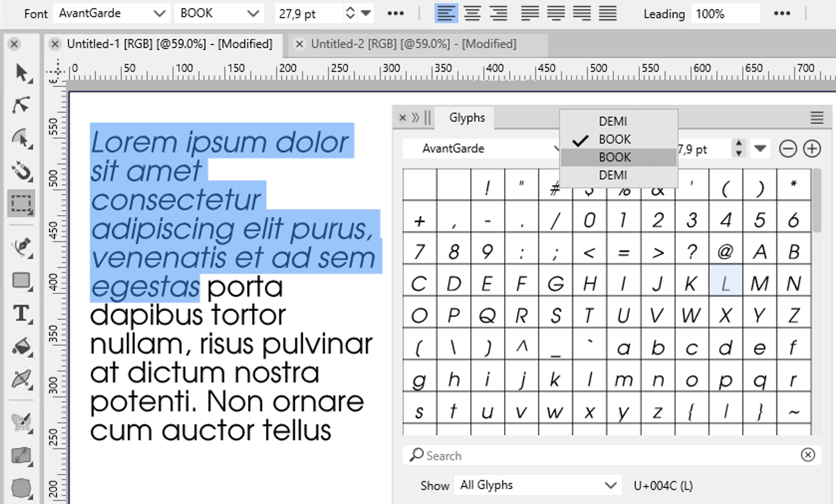Select the Rectangle shape tool
Image resolution: width=836 pixels, height=504 pixels.
pos(21,281)
